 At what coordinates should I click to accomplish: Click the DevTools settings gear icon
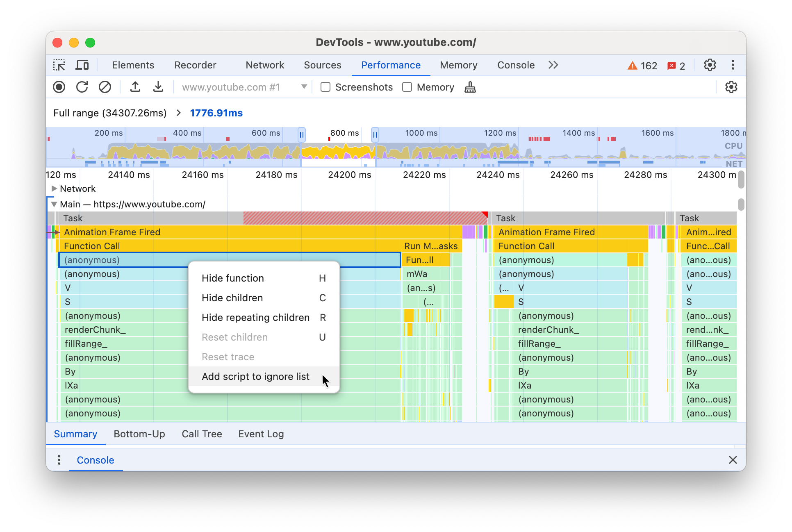(x=712, y=65)
